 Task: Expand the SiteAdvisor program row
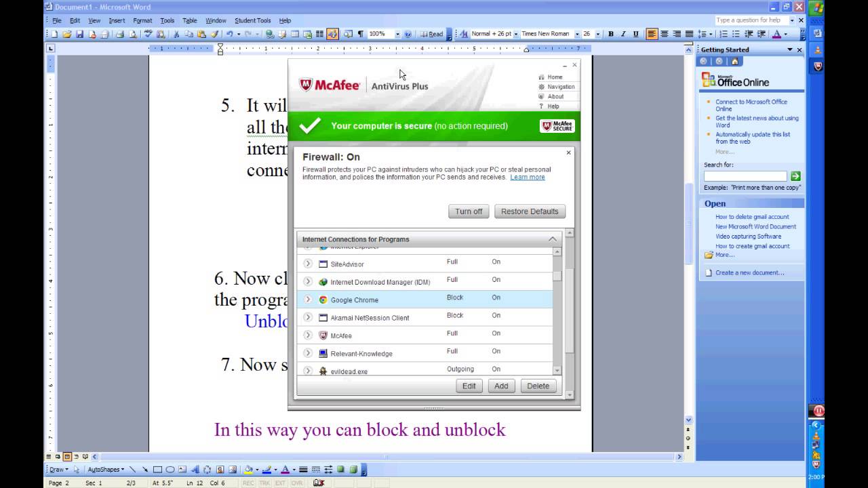(x=308, y=264)
